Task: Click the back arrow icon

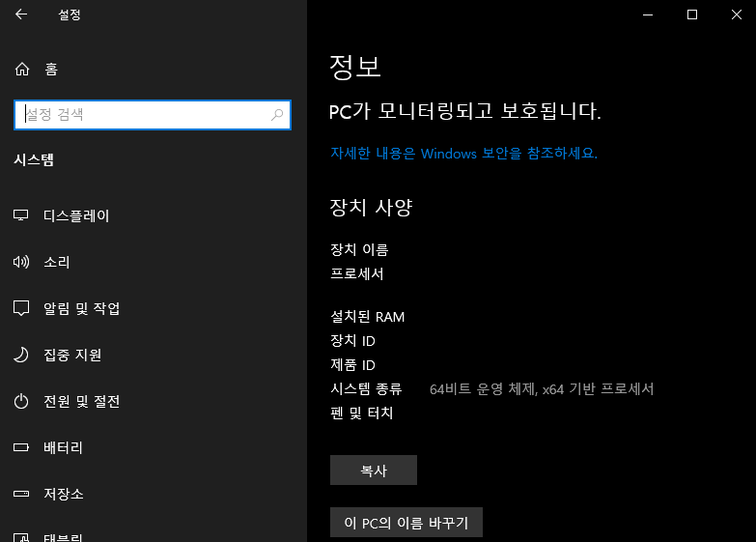Action: 21,14
